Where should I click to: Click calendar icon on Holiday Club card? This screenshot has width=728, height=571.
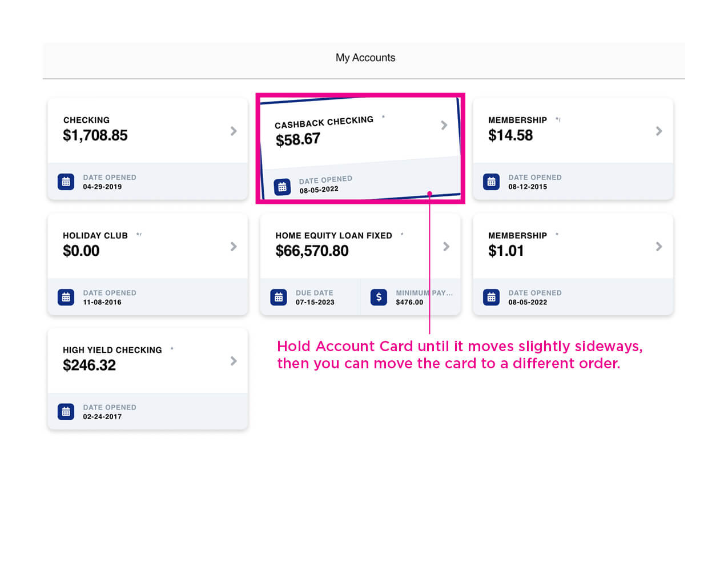point(66,297)
